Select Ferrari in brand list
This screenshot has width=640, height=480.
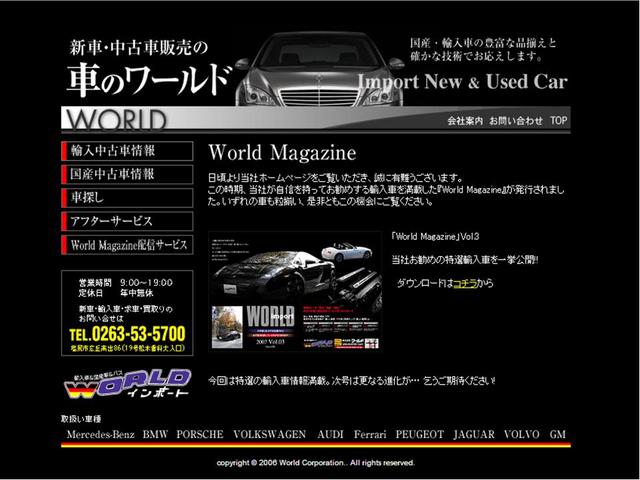pyautogui.click(x=370, y=434)
